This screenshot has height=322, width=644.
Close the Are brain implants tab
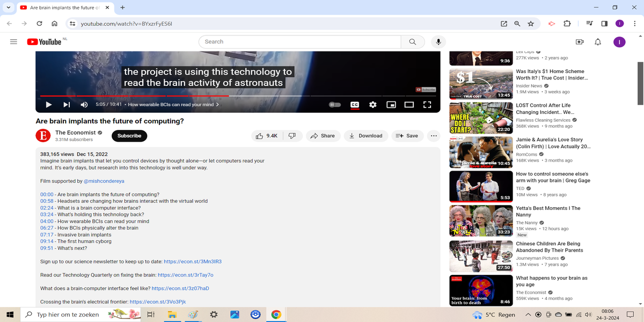click(x=107, y=8)
